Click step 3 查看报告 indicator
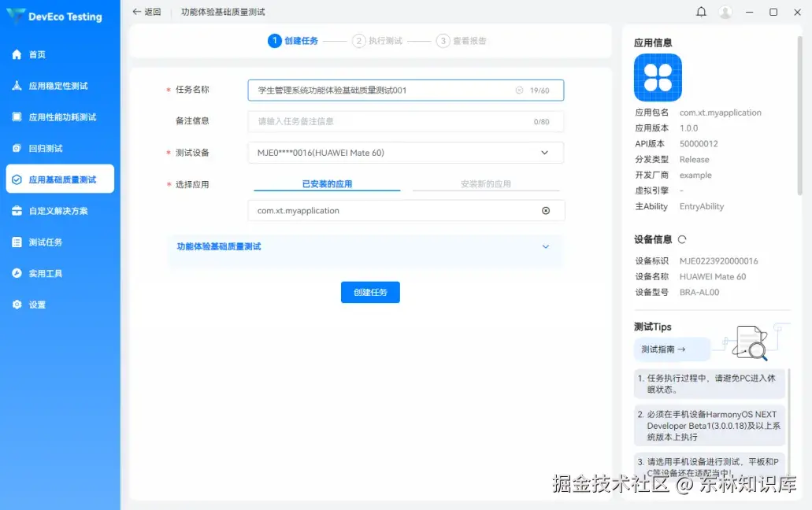 tap(462, 41)
